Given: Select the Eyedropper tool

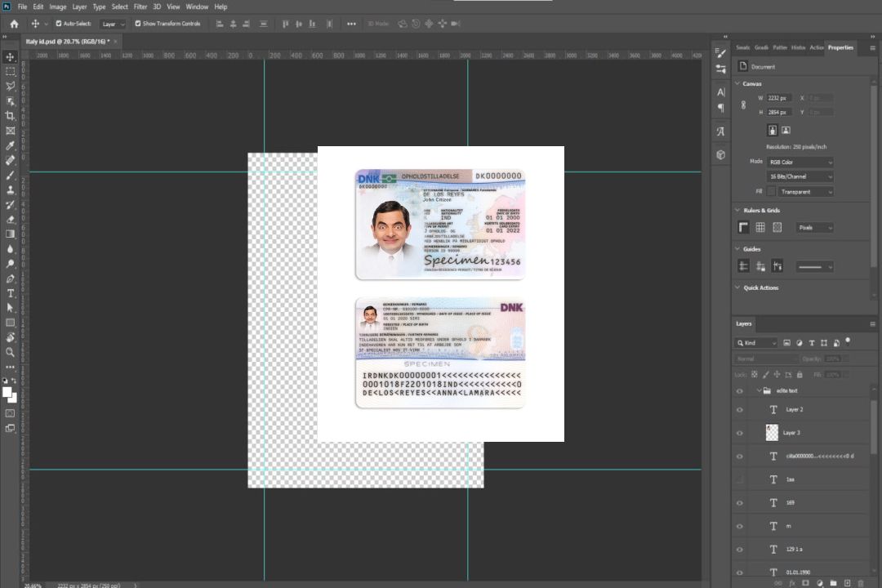Looking at the screenshot, I should (x=10, y=145).
